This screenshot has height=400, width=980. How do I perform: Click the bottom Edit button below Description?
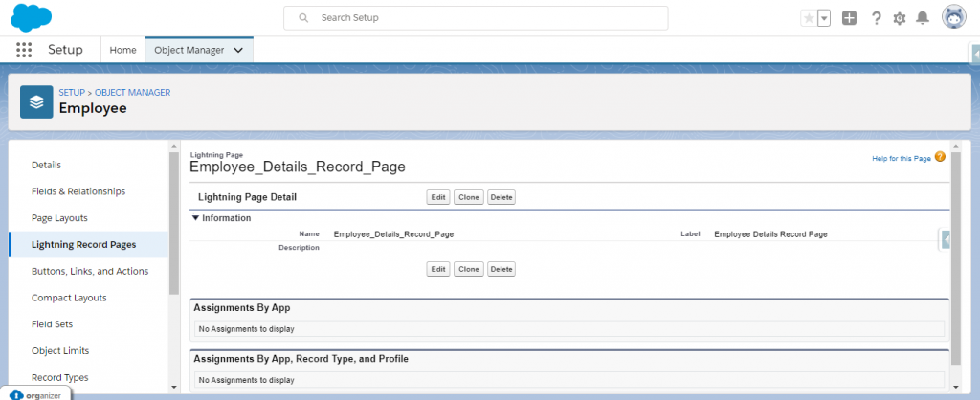coord(438,269)
